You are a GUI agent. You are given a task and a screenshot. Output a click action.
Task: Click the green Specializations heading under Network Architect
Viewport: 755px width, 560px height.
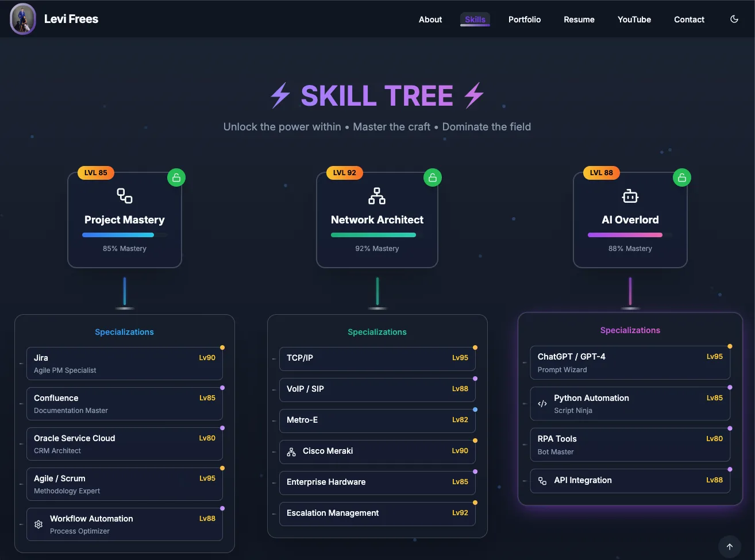[x=377, y=332]
